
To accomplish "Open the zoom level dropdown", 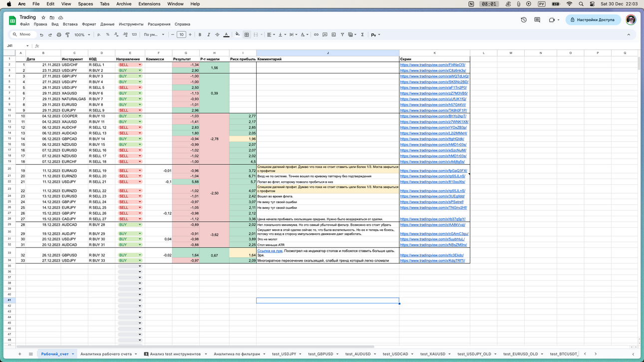I will (82, 35).
